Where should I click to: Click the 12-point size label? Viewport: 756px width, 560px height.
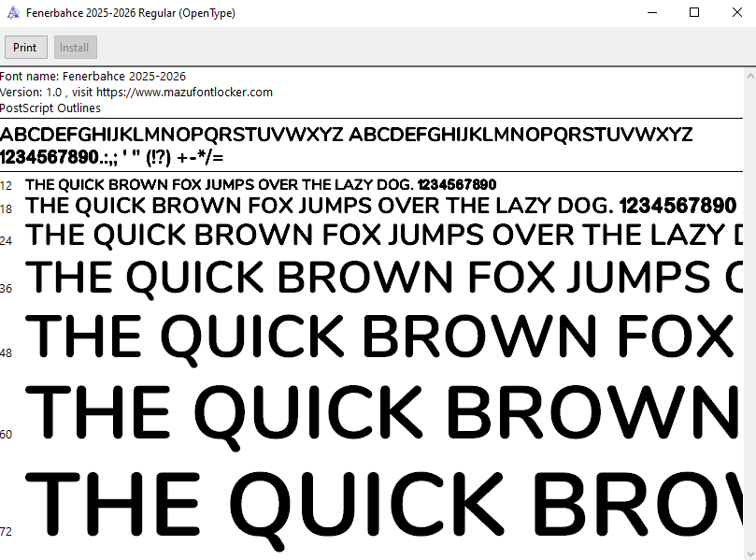click(x=7, y=186)
